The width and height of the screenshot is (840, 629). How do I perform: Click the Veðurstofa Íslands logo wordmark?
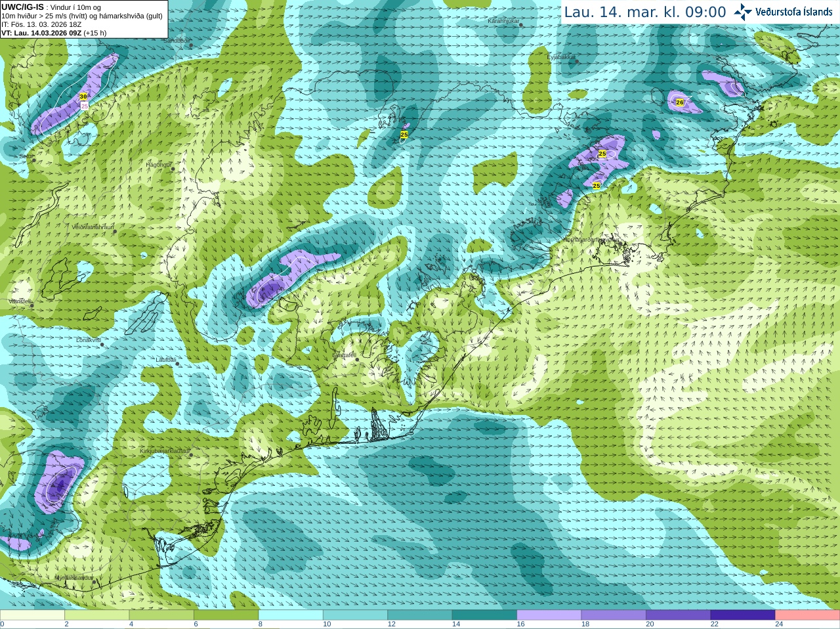(x=794, y=12)
